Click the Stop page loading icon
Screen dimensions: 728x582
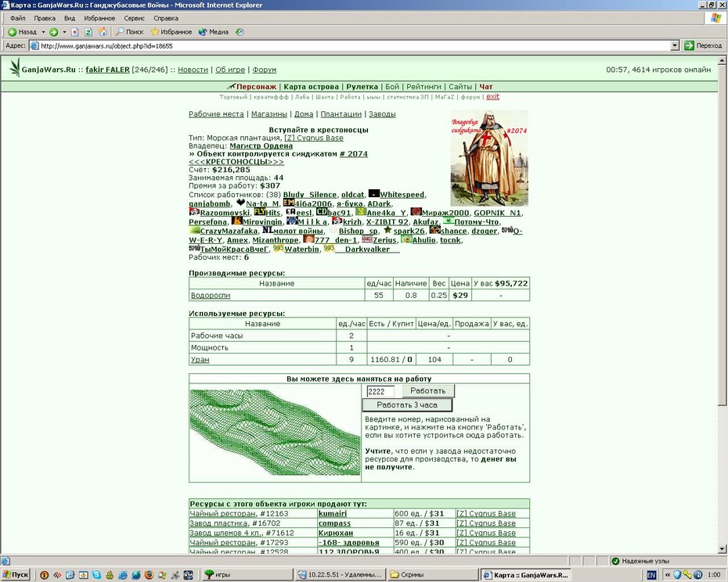(x=74, y=32)
